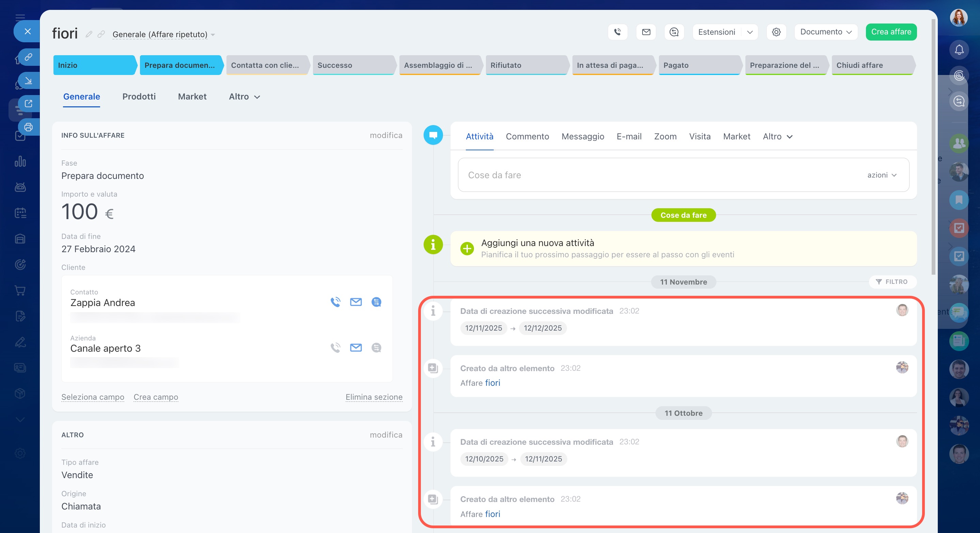Email Zappia Andrea via envelope icon
980x533 pixels.
click(x=356, y=302)
